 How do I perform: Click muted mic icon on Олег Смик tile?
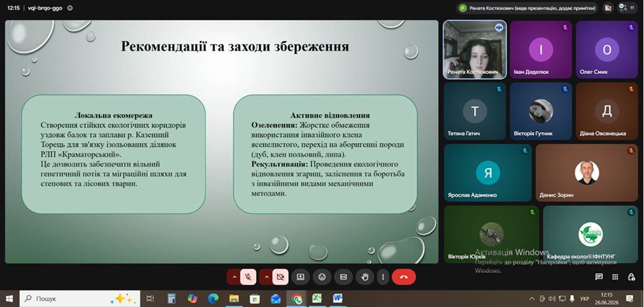[x=631, y=27]
